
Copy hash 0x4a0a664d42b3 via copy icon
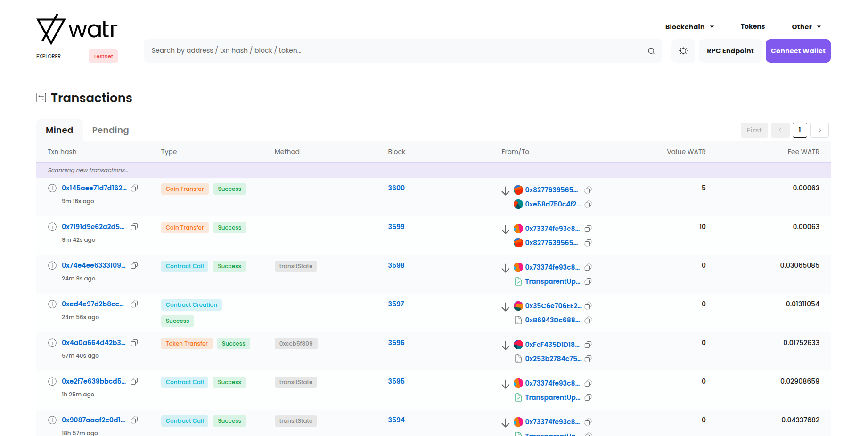tap(134, 343)
